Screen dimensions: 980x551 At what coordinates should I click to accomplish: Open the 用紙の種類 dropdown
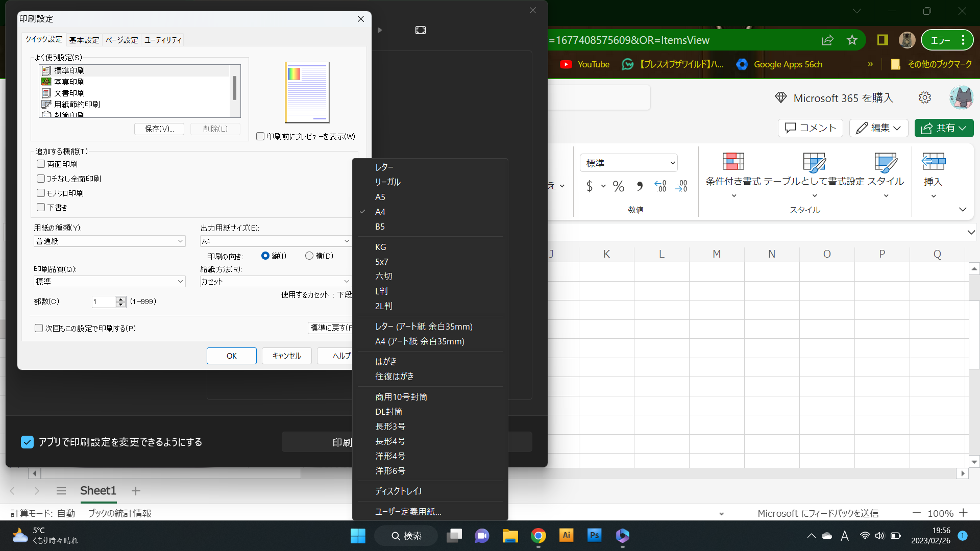click(109, 241)
